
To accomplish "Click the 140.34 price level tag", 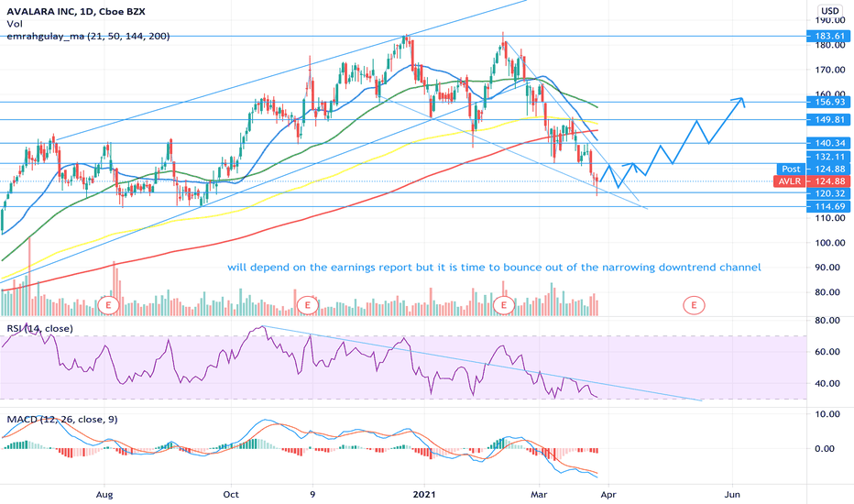I will [x=829, y=143].
